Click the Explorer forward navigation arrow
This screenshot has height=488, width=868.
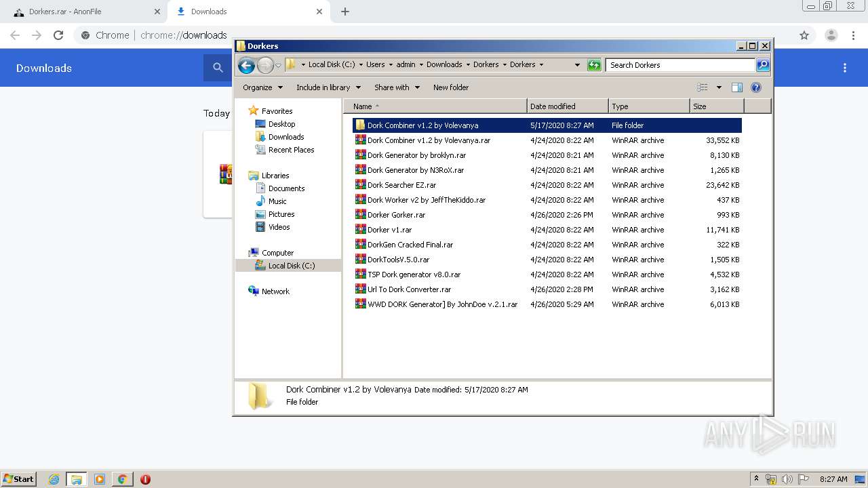coord(265,65)
